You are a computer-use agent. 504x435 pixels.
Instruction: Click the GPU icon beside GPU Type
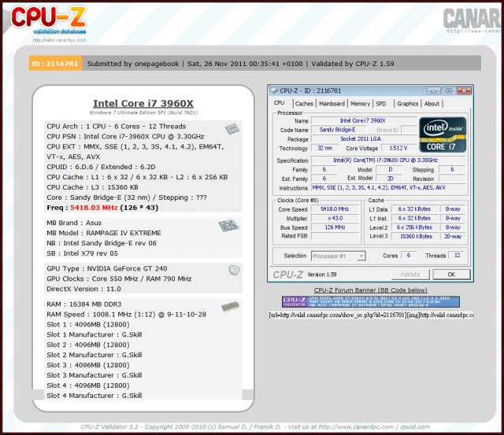click(234, 270)
